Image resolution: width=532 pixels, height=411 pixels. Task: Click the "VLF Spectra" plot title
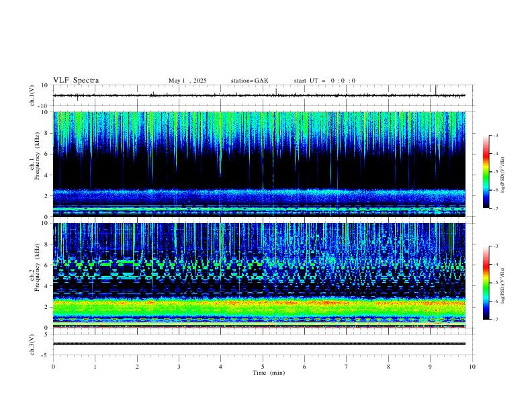click(76, 81)
